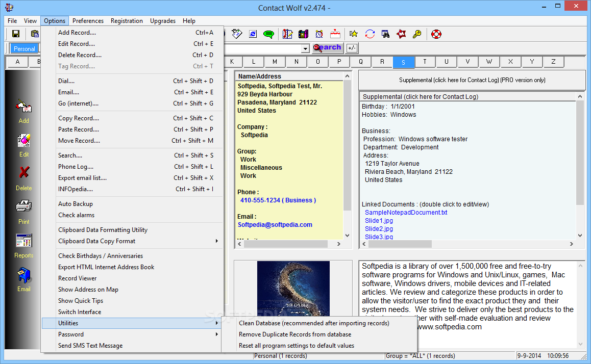Select Send SMS Text Message entry
The image size is (591, 364).
click(131, 346)
